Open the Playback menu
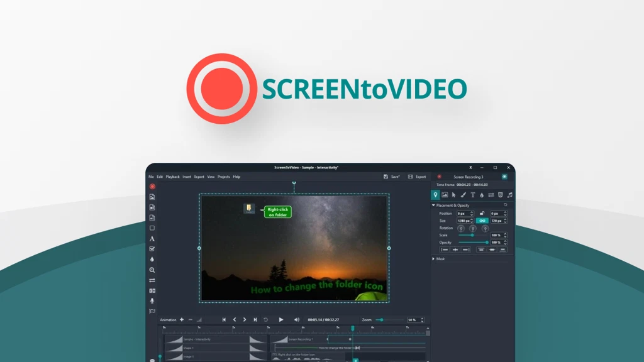This screenshot has height=362, width=644. (172, 177)
